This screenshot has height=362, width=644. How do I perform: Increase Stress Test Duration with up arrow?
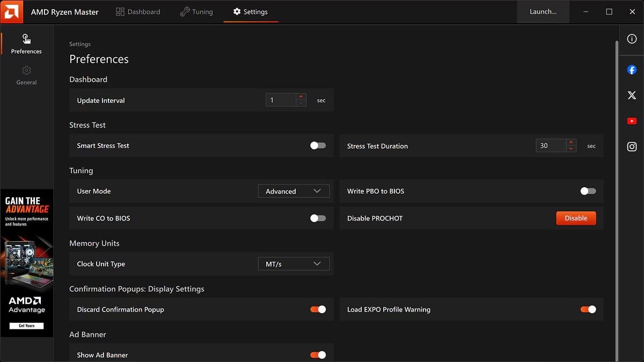[x=571, y=142]
